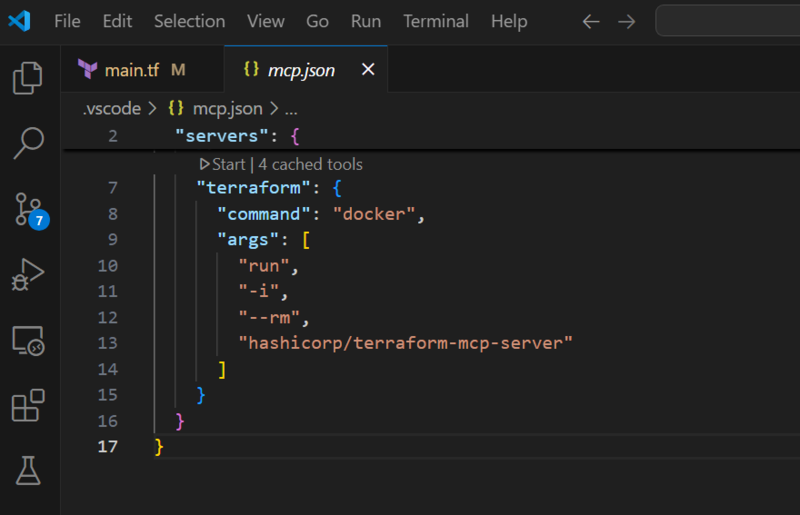Click line number 17 in the gutter
Viewport: 800px width, 515px height.
(108, 447)
